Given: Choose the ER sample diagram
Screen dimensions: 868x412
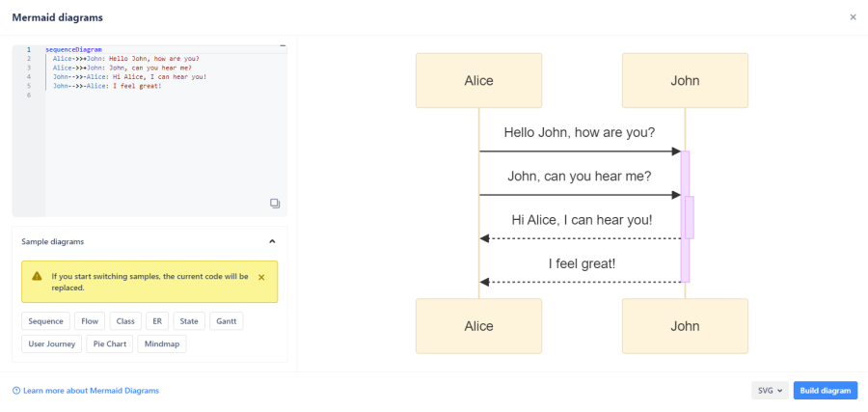Looking at the screenshot, I should click(157, 321).
